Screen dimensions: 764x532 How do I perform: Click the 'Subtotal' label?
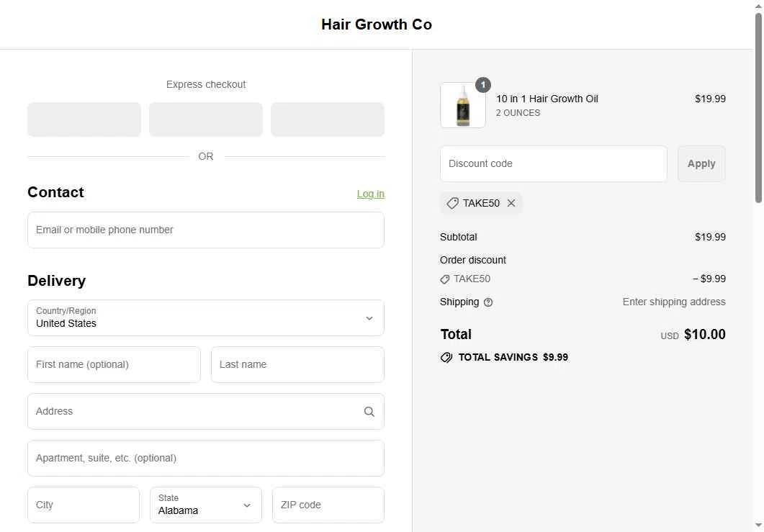458,238
